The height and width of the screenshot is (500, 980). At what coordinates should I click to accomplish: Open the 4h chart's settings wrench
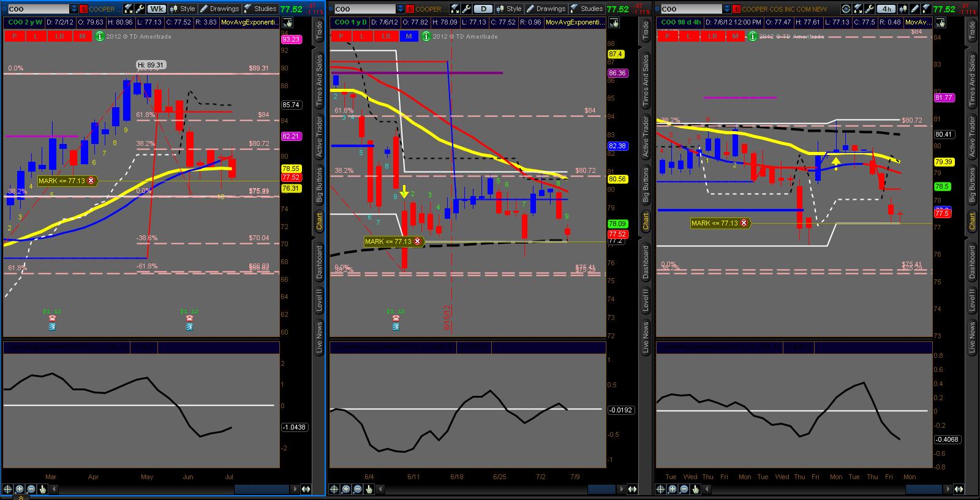(869, 9)
